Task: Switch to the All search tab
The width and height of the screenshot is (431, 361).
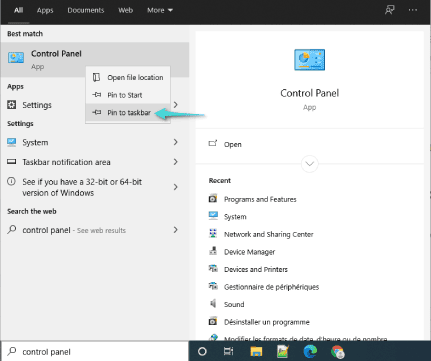Action: 19,10
